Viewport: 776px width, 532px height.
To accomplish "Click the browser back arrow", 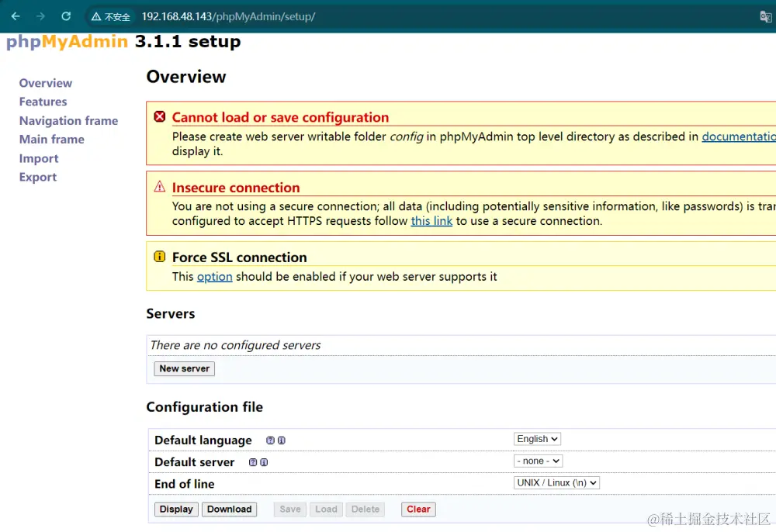I will pyautogui.click(x=16, y=16).
